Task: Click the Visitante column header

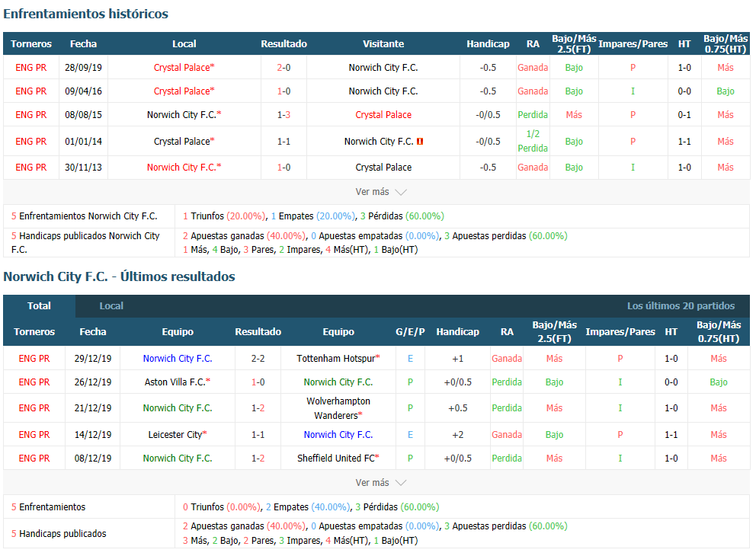Action: pos(383,44)
